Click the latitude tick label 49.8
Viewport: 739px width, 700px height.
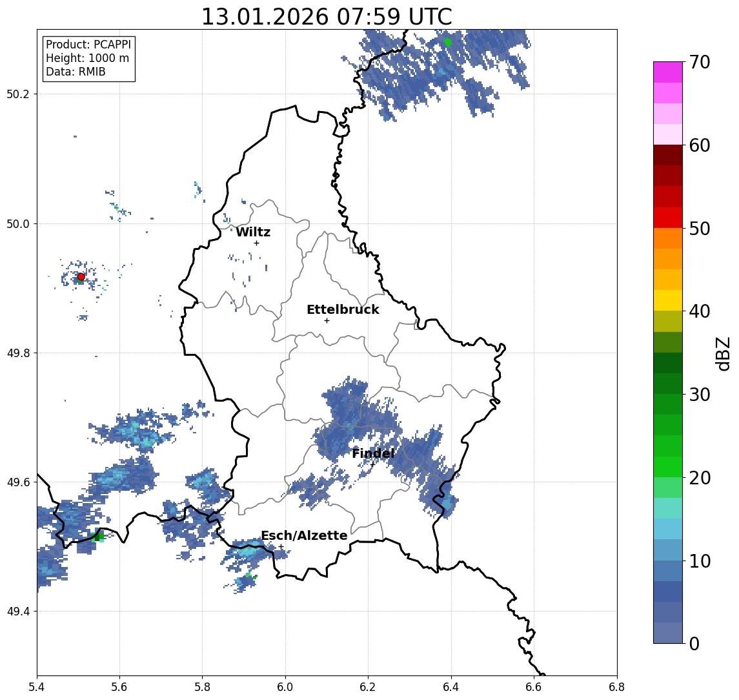18,353
